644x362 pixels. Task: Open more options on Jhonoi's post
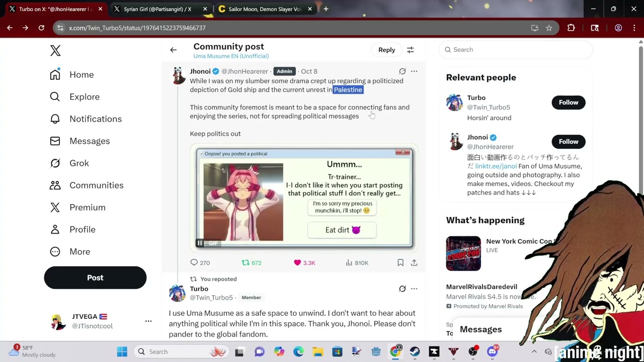[x=414, y=71]
